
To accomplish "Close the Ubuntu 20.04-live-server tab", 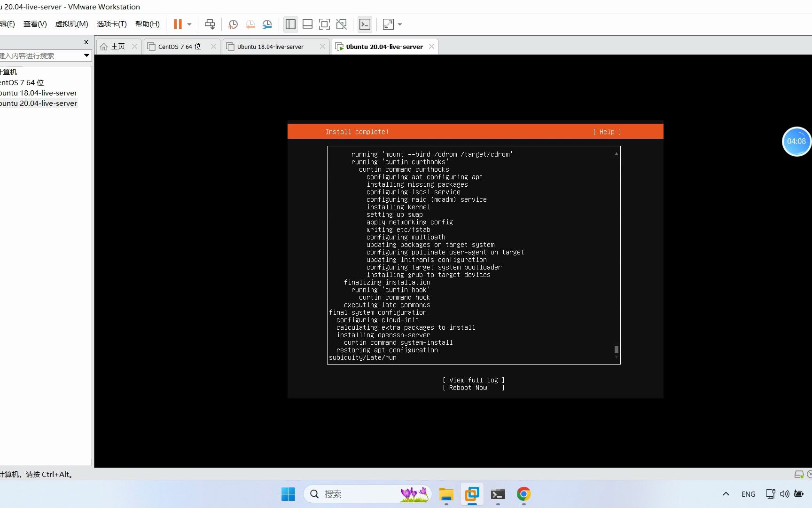I will click(431, 46).
